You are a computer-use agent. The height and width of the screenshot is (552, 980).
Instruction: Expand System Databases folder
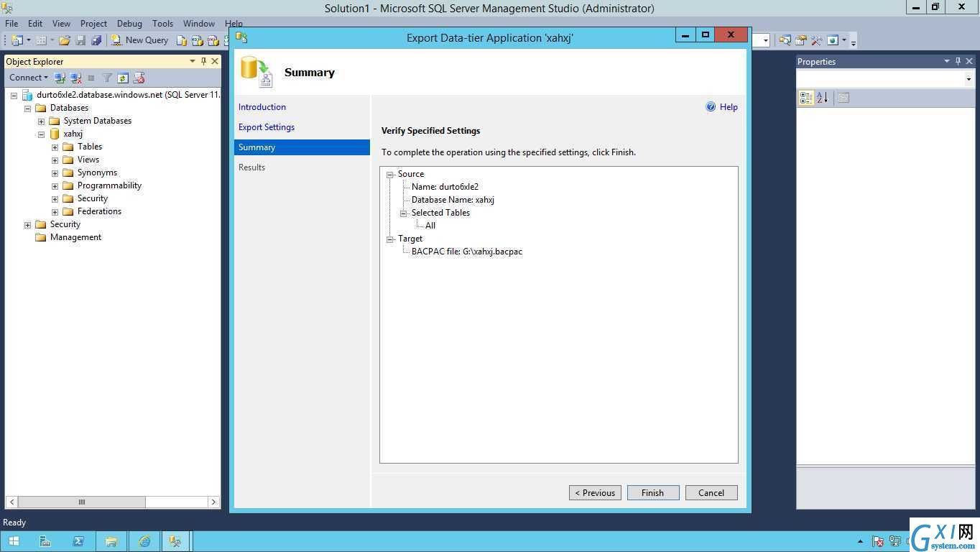[41, 121]
